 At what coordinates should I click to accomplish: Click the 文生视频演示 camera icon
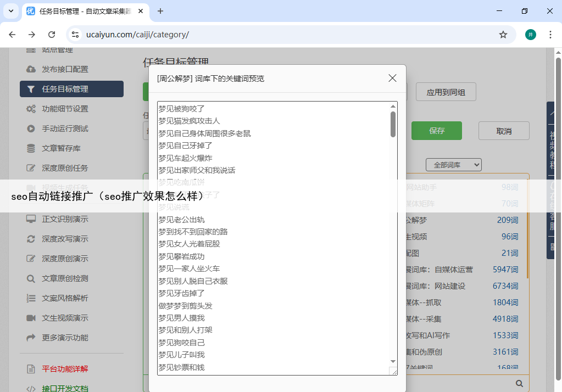click(31, 318)
